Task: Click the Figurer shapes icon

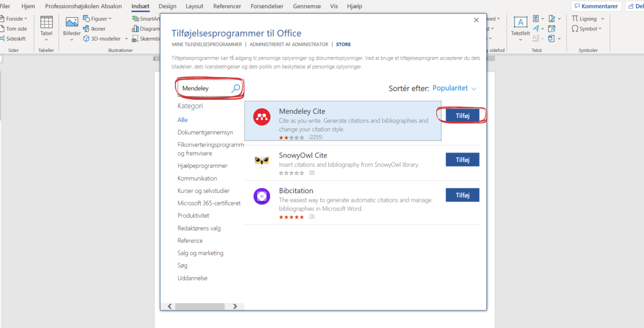Action: [x=87, y=19]
